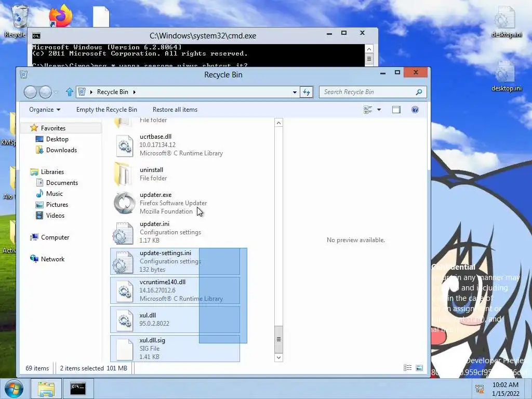Select the xul.dll.sig file icon
The image size is (532, 399).
tap(124, 350)
